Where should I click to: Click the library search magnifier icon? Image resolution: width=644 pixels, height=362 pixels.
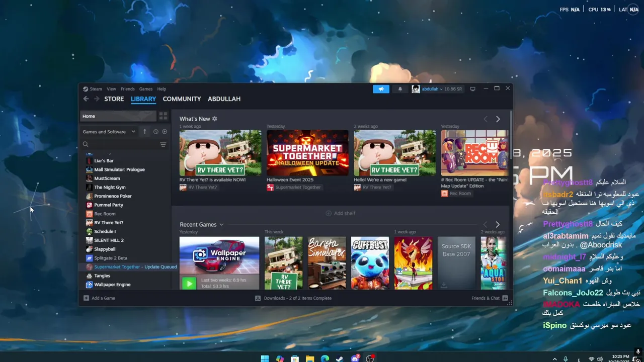click(x=86, y=144)
